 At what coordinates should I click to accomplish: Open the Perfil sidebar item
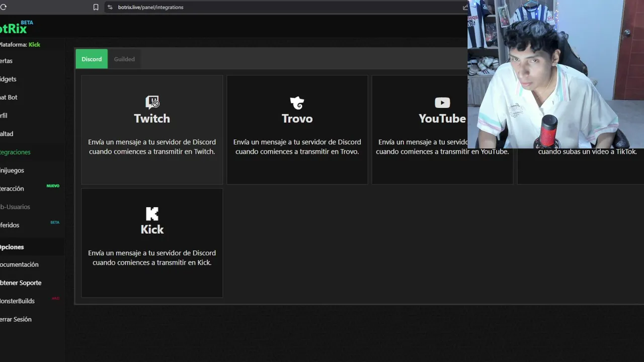pos(4,116)
